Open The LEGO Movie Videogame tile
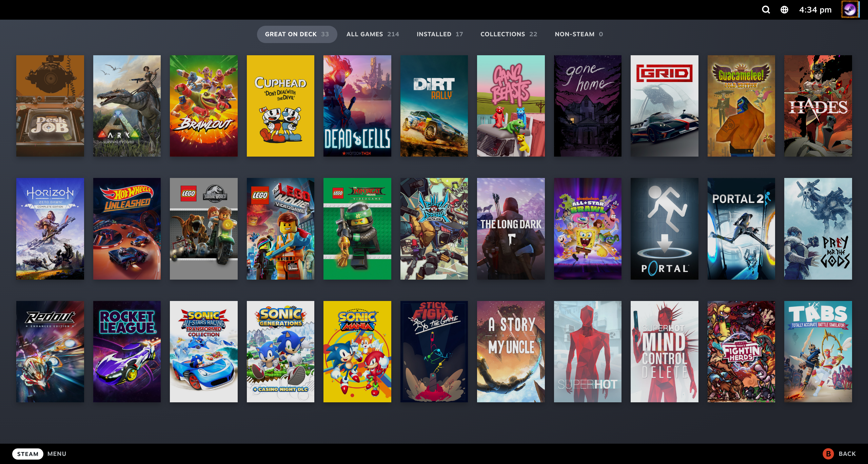 (x=280, y=229)
